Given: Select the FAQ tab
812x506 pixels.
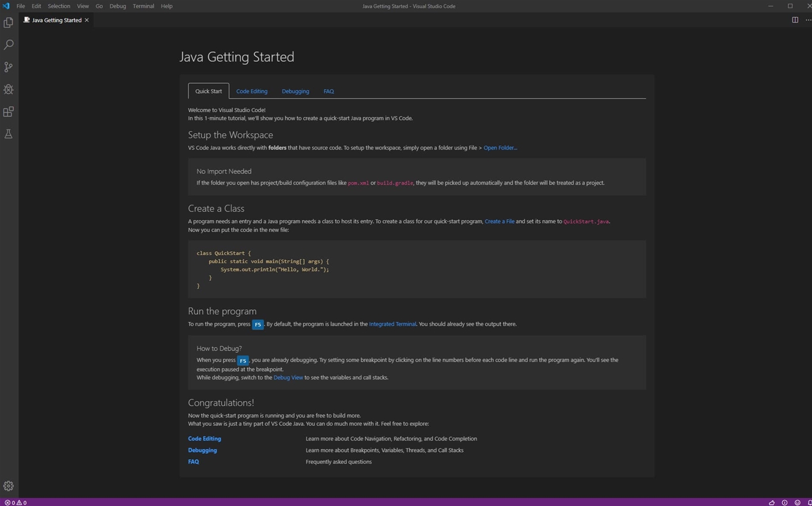Looking at the screenshot, I should 328,91.
